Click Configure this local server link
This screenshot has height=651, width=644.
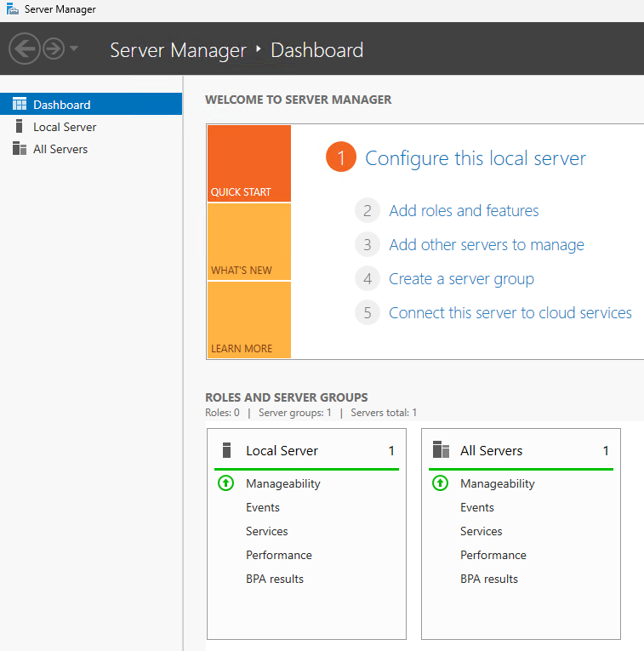pos(476,158)
